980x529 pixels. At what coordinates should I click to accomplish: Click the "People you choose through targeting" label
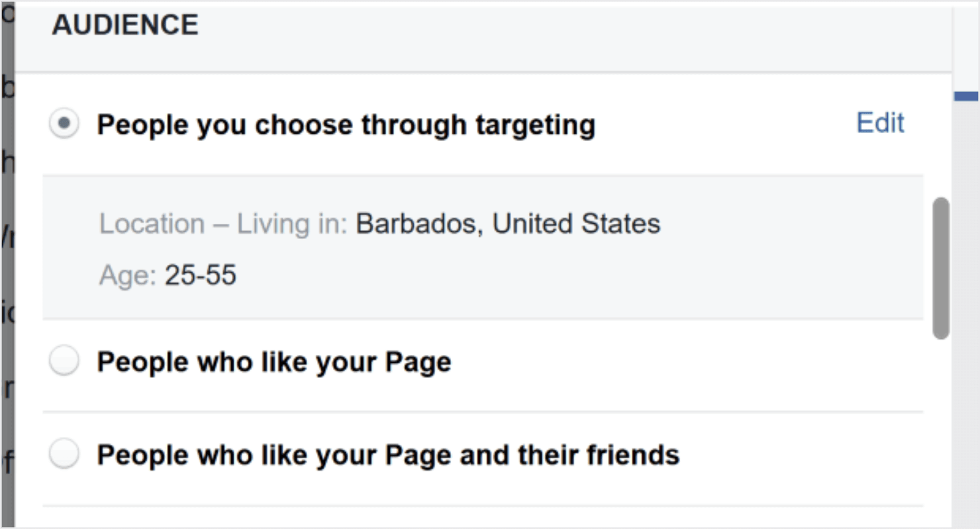point(346,125)
